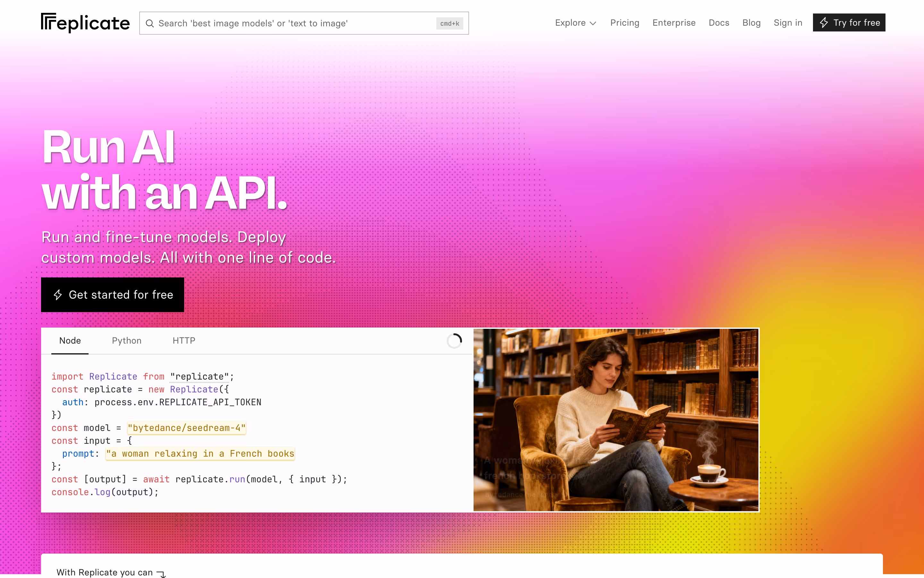Click process.env.REPLICATE_API_TOKEN text
The width and height of the screenshot is (924, 578).
[x=178, y=402]
